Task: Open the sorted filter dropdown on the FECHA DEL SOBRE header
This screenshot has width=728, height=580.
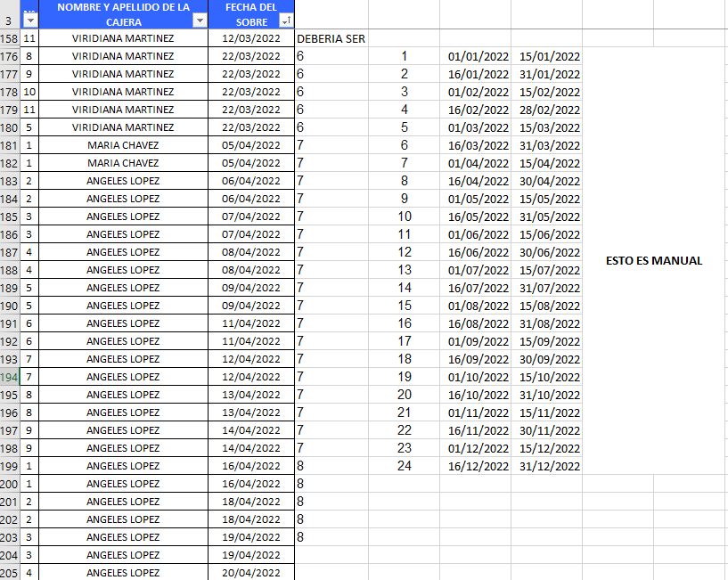Action: [285, 20]
